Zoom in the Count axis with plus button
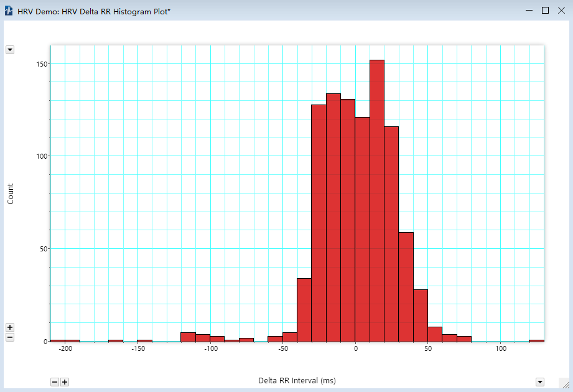The image size is (573, 392). tap(10, 327)
